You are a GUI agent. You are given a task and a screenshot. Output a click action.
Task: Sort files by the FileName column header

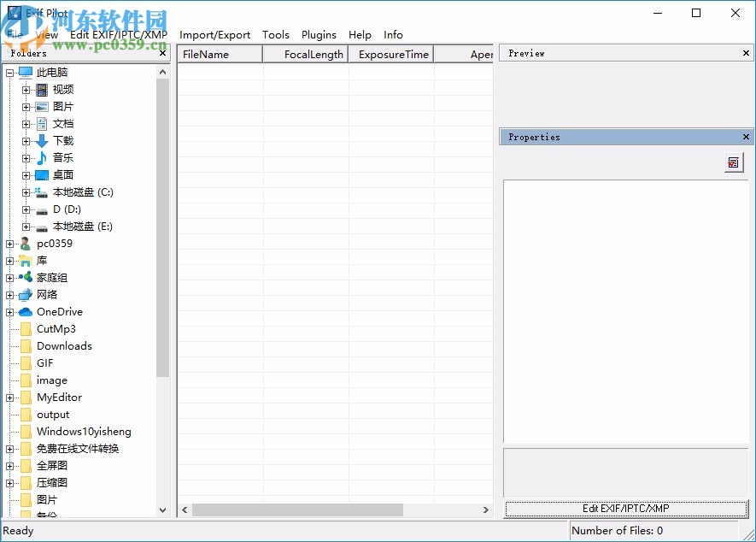205,53
